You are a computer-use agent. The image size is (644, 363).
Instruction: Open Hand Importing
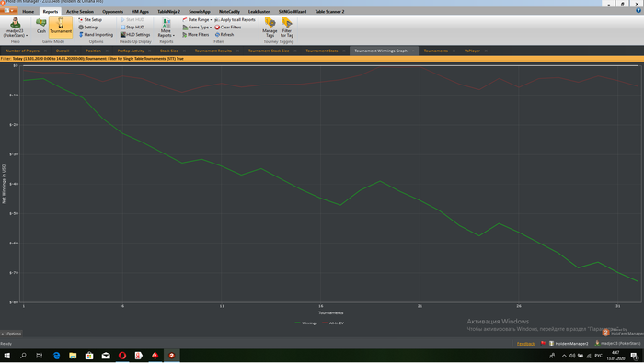coord(96,34)
